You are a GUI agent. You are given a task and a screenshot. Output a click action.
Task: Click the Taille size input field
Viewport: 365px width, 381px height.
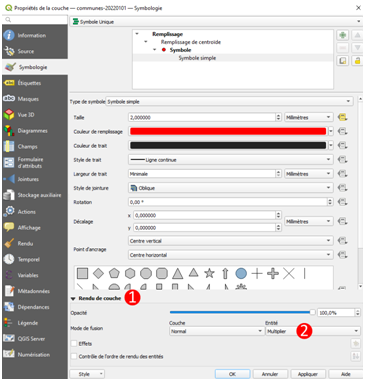tap(202, 117)
